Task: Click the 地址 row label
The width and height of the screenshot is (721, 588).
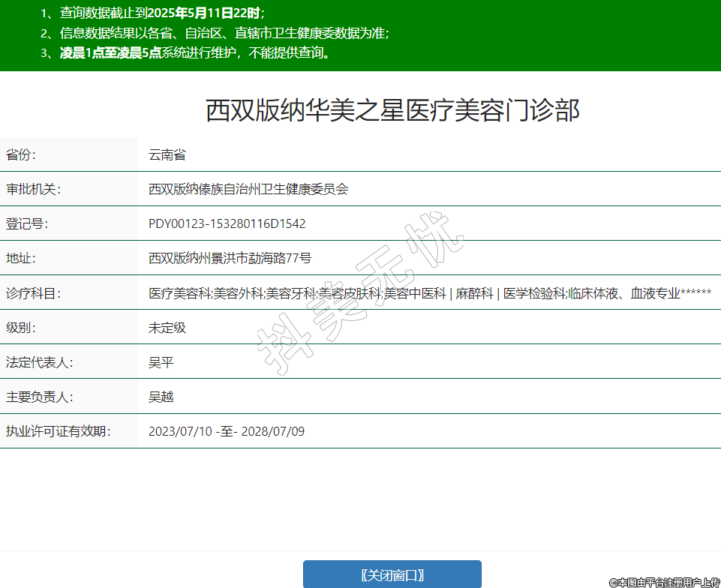Action: (21, 259)
